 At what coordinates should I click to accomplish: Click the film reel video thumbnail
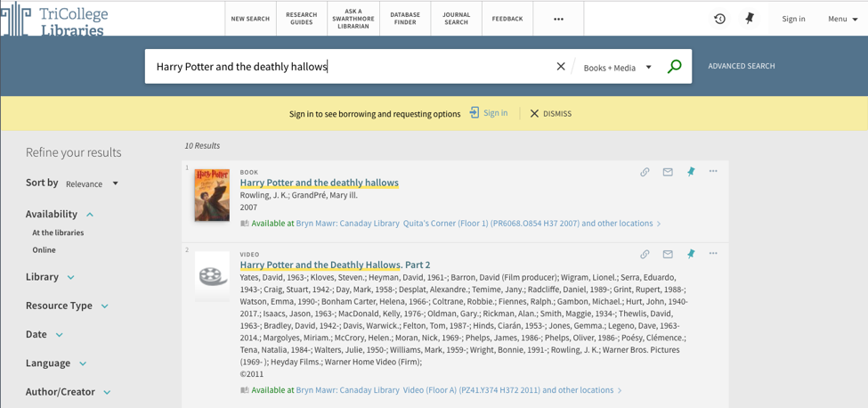coord(212,275)
